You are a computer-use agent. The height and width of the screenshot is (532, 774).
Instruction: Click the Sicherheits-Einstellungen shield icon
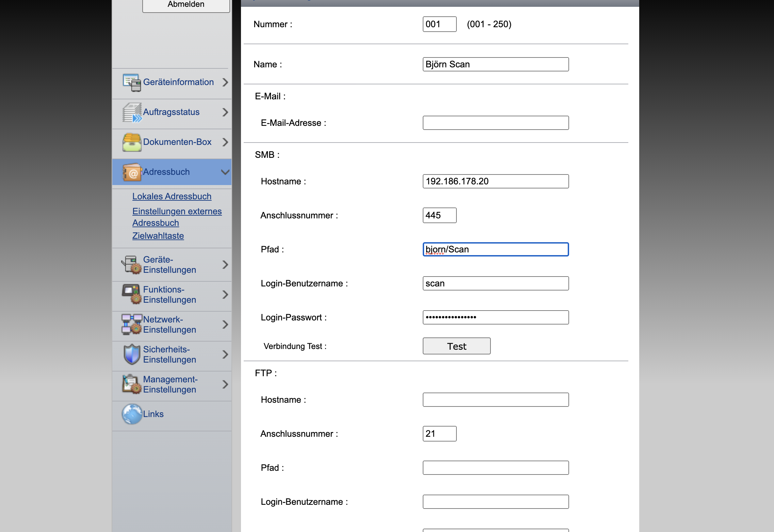pos(131,354)
